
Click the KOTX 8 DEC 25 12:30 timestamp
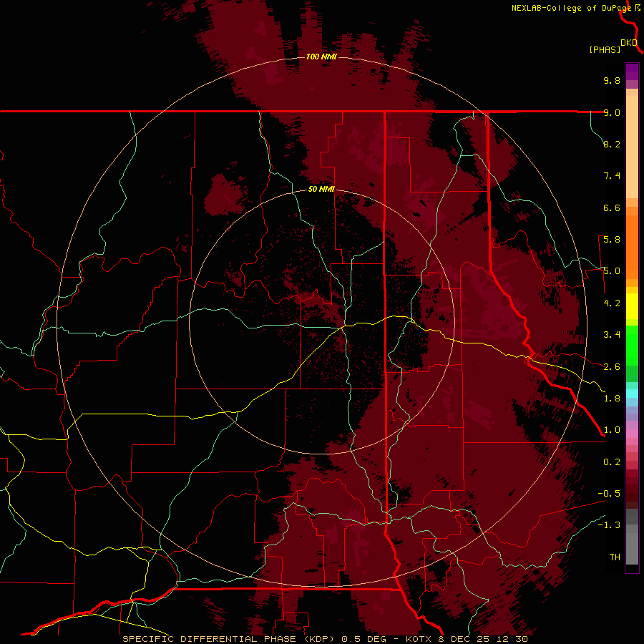(467, 639)
